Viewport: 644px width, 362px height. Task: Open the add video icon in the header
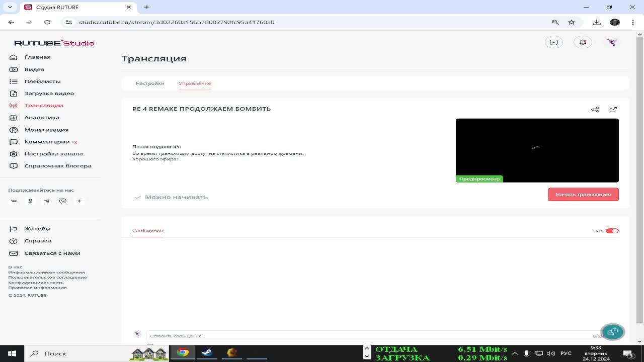(553, 42)
